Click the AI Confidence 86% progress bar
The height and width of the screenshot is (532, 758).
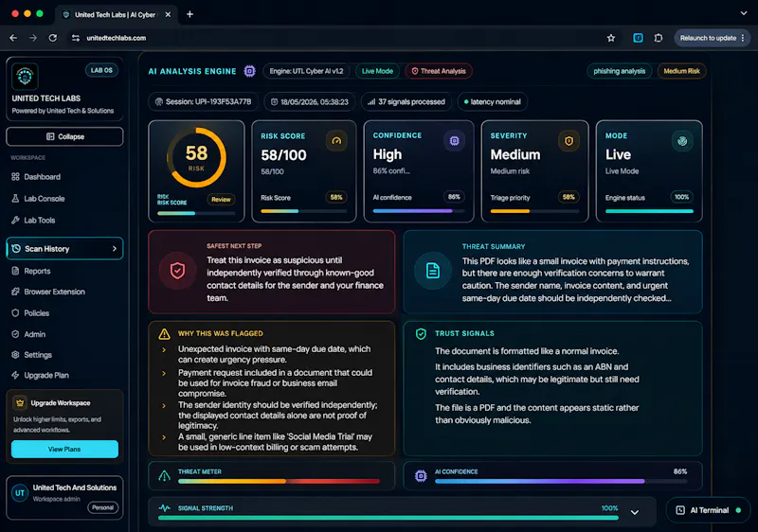561,481
